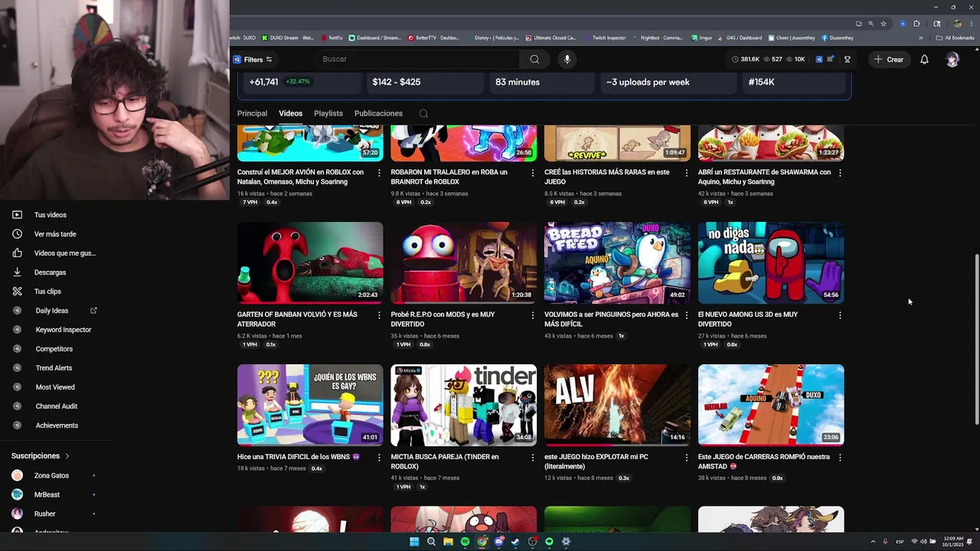Open options for EXPLOTAR mi PC video
Screen dimensions: 980x551
pos(686,457)
